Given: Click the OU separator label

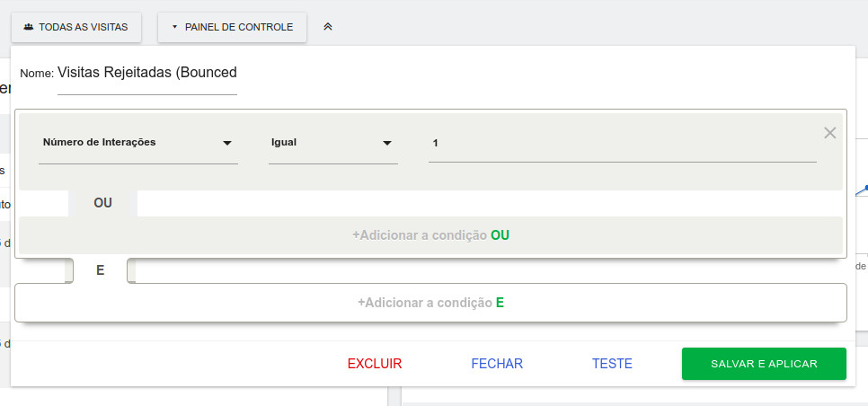Looking at the screenshot, I should (102, 203).
